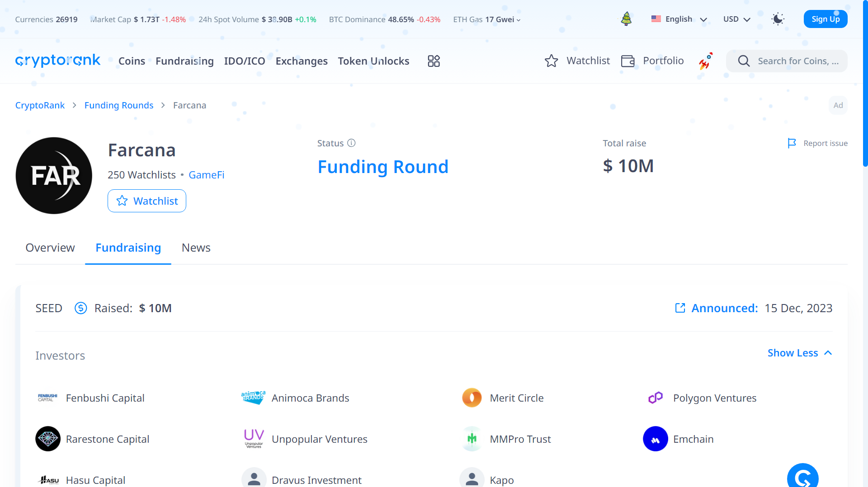Toggle the Watchlist star in the navbar
The image size is (868, 487).
[x=552, y=61]
